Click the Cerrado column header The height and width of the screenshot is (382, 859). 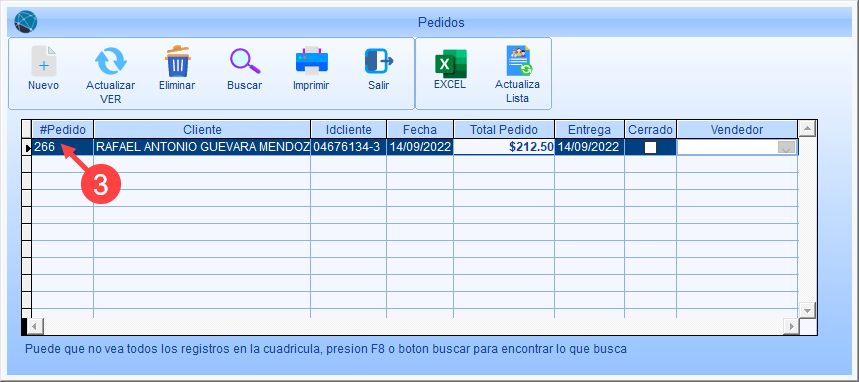(x=650, y=129)
